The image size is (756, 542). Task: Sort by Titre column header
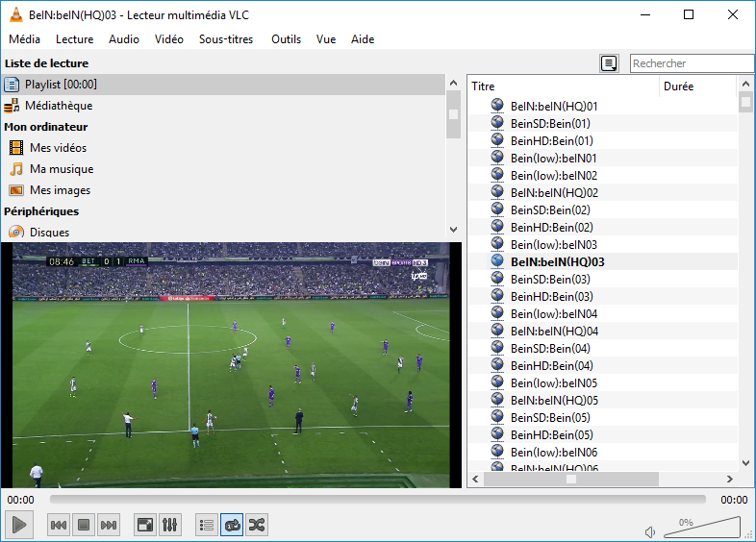click(x=563, y=86)
